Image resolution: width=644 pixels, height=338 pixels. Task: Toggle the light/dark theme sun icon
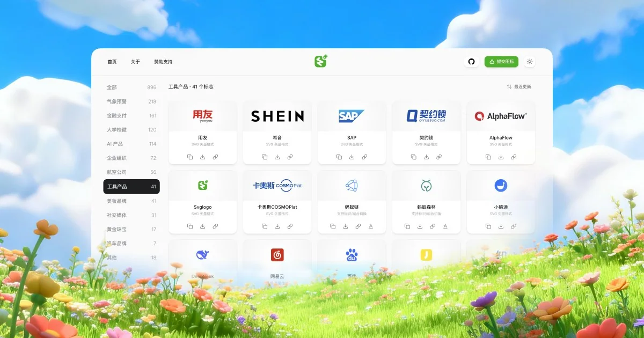click(530, 62)
